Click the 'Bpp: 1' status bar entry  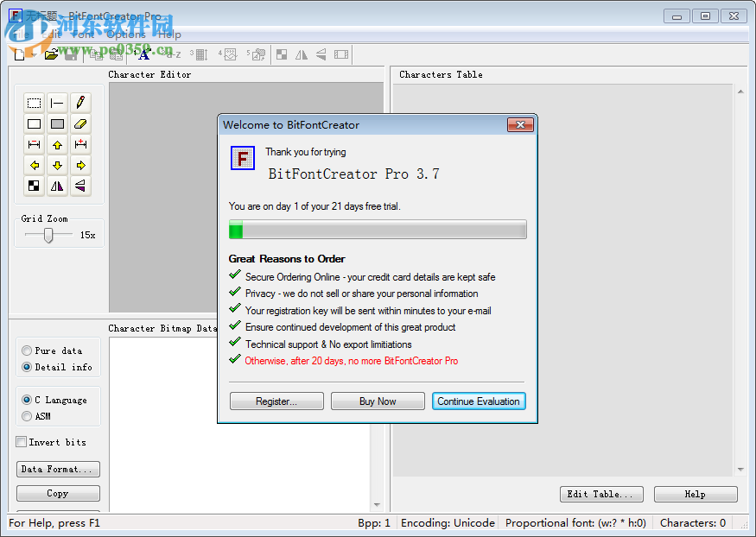click(x=374, y=523)
